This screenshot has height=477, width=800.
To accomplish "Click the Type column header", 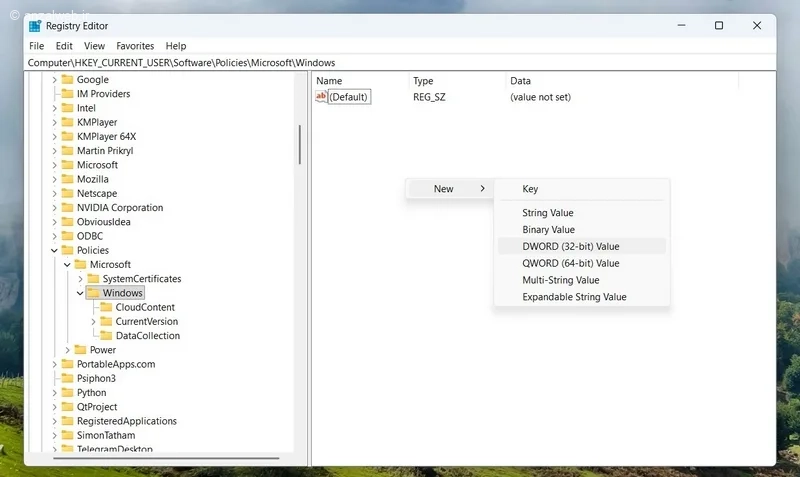I will coord(457,81).
